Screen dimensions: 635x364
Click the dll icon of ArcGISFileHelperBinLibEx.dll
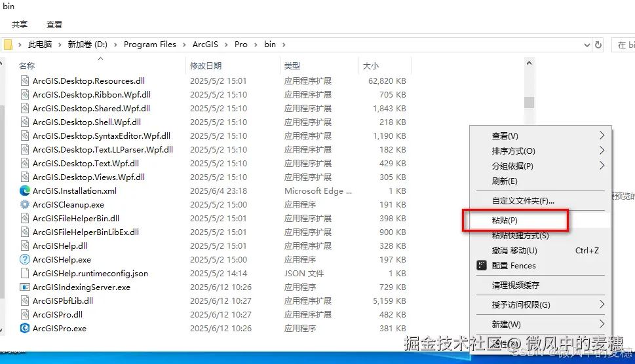(25, 232)
